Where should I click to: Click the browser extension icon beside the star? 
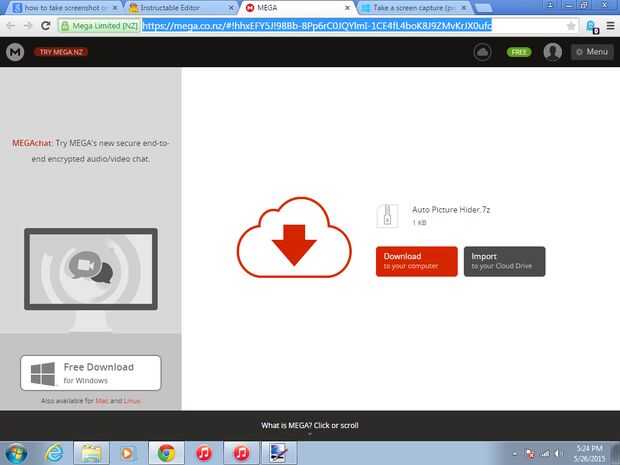pyautogui.click(x=592, y=27)
